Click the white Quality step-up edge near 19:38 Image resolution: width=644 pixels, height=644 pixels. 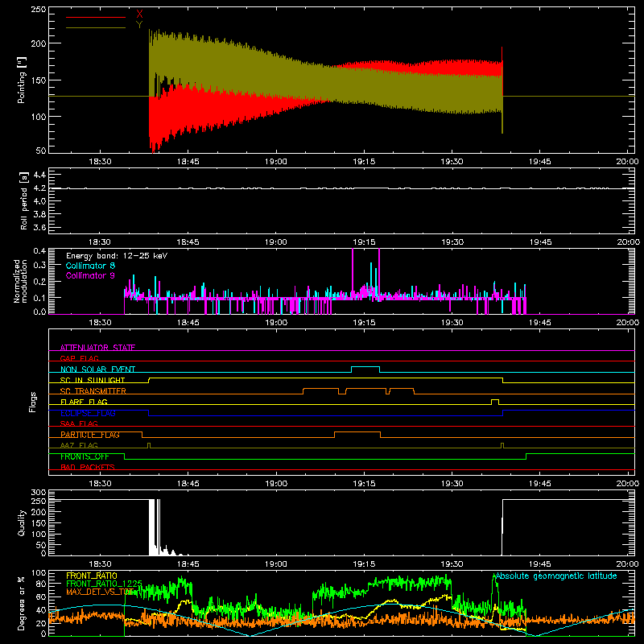(502, 528)
